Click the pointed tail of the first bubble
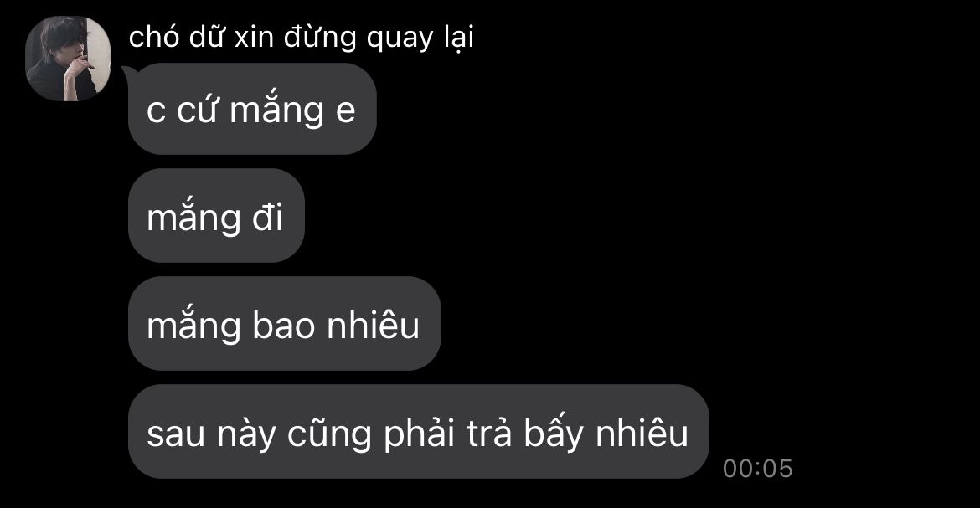 pos(126,72)
